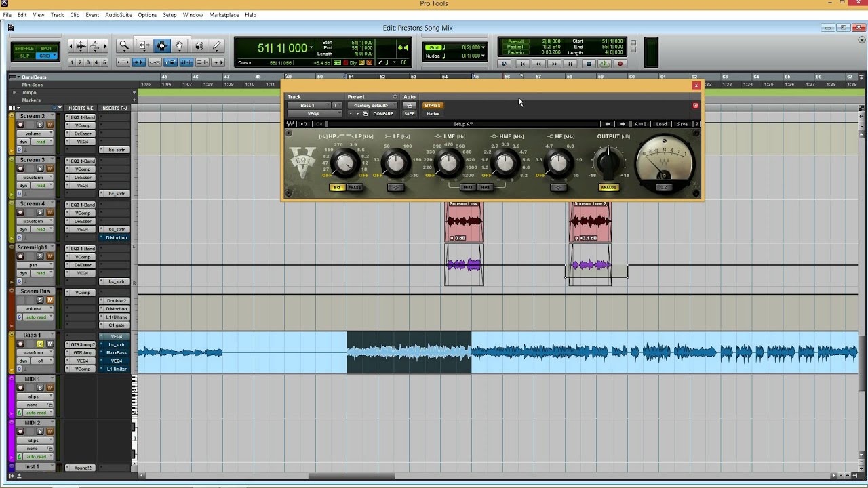The width and height of the screenshot is (868, 488).
Task: Open ScremHigh1 pan view selector
Action: point(35,265)
